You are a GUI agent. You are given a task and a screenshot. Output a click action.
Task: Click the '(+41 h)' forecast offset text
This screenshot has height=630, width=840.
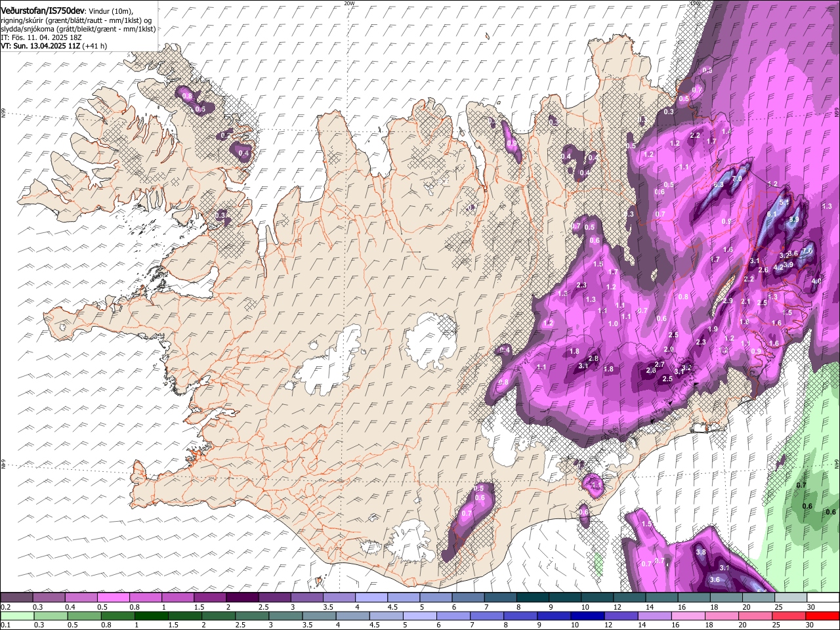[x=94, y=46]
